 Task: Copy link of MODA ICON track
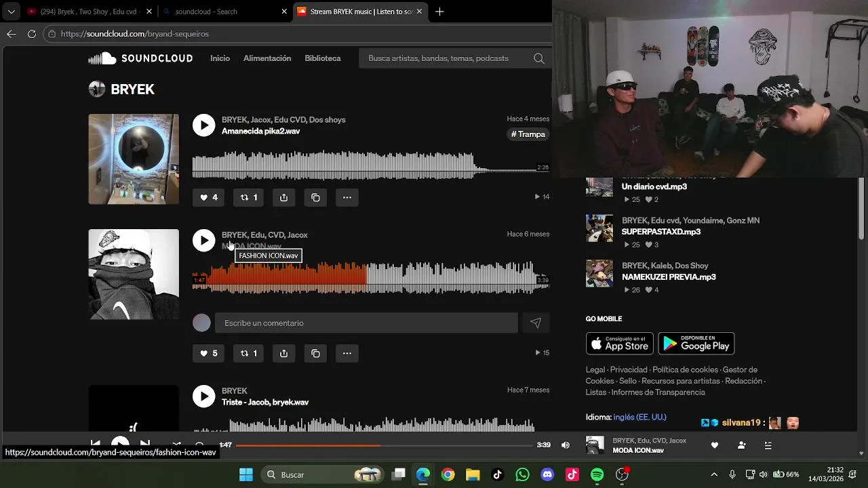point(315,353)
